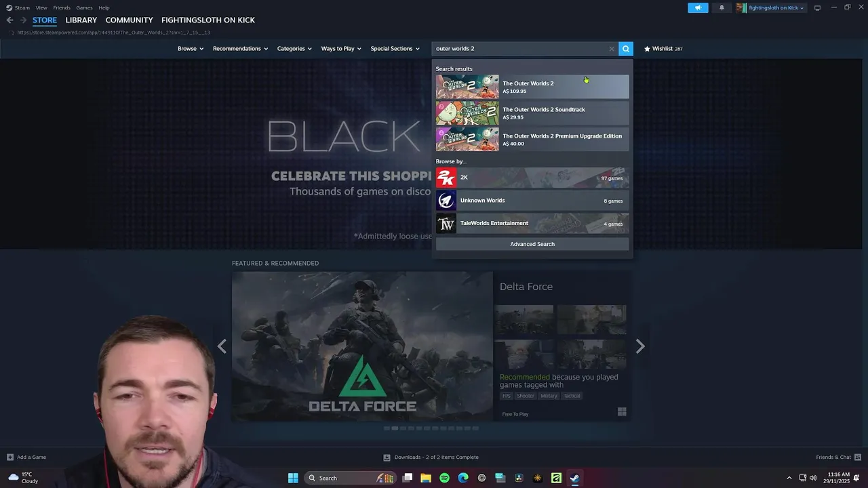Expand the Ways to Play dropdown
This screenshot has height=488, width=868.
click(341, 49)
